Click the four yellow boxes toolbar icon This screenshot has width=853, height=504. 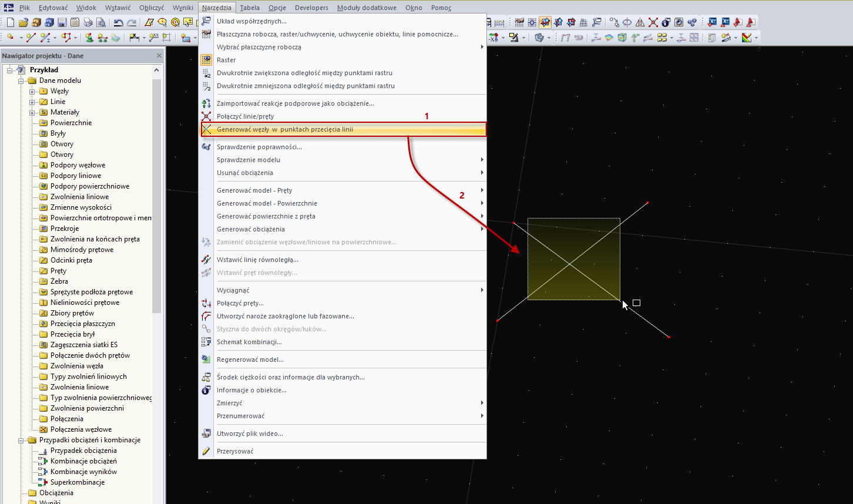click(662, 37)
